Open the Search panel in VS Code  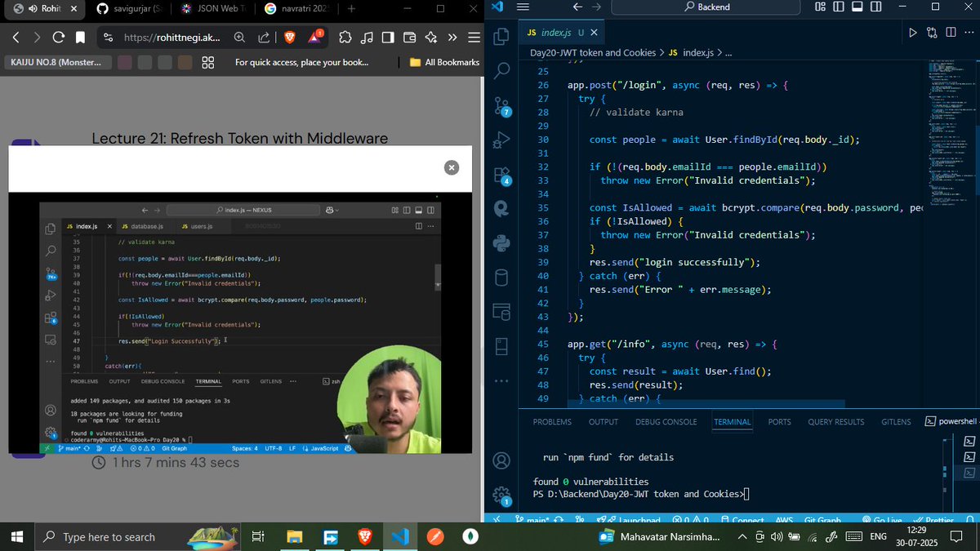[x=501, y=70]
